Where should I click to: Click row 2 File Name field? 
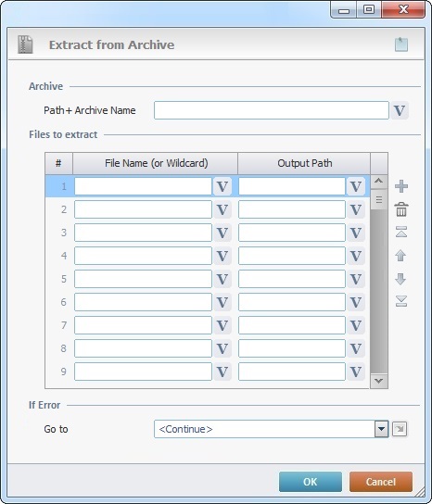(143, 209)
